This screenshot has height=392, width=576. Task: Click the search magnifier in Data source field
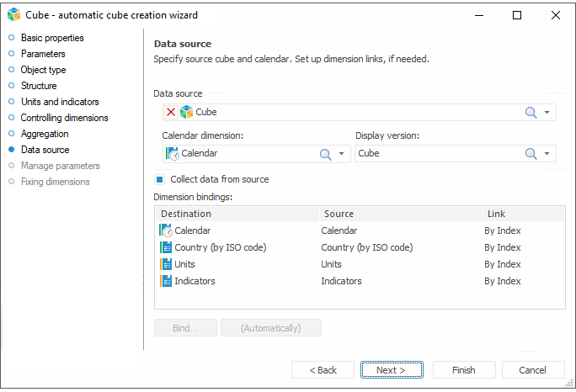point(531,112)
